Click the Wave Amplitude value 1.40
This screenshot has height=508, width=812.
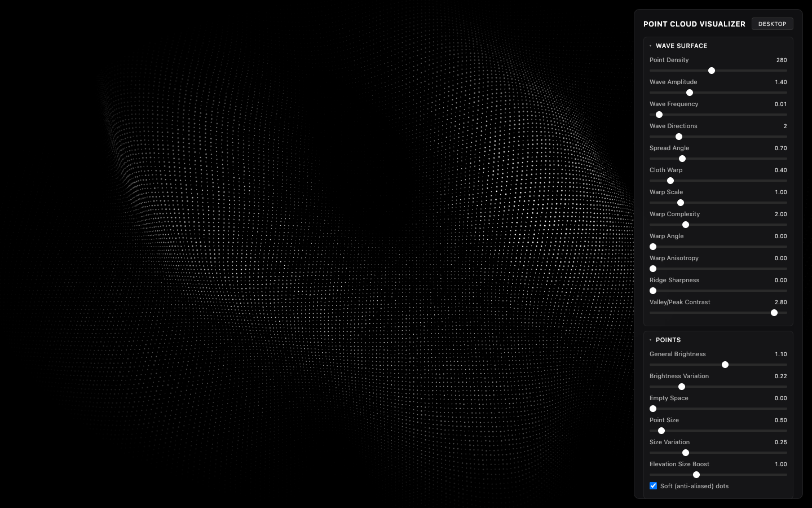click(781, 82)
